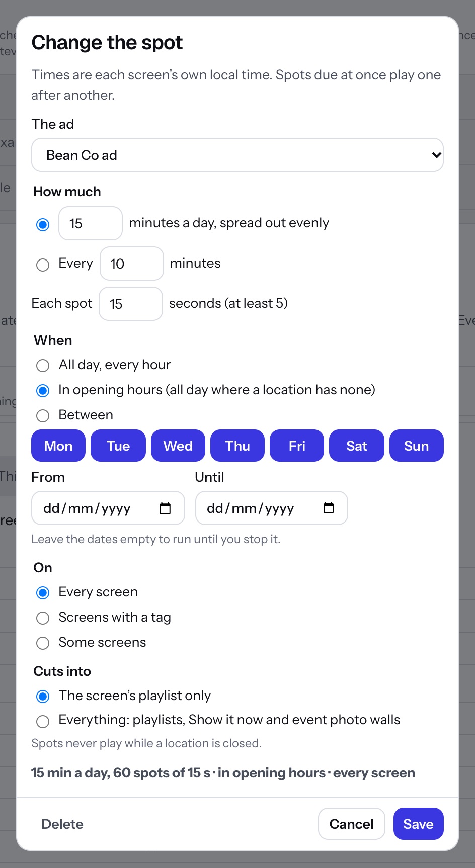Toggle the Mon day button
Viewport: 475px width, 868px height.
pyautogui.click(x=58, y=446)
